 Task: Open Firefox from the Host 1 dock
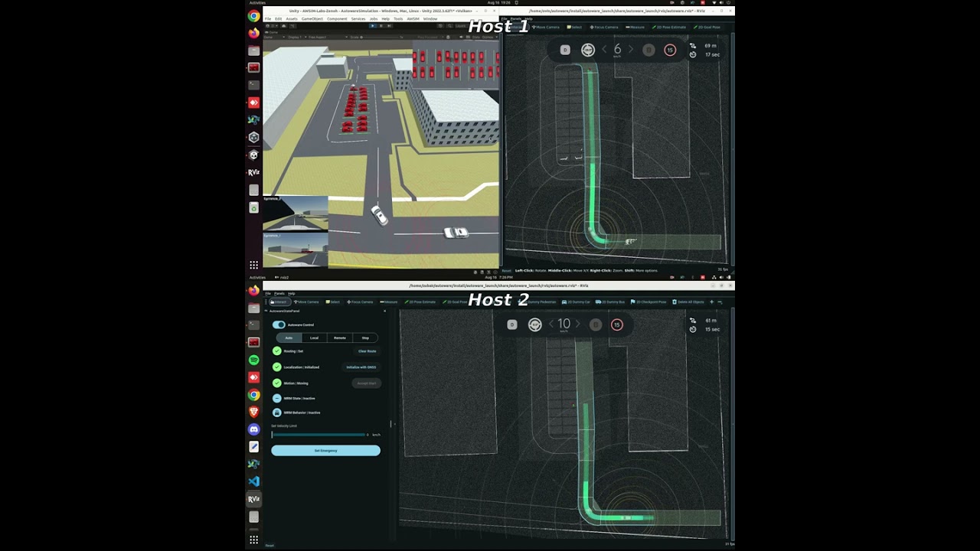pos(253,33)
